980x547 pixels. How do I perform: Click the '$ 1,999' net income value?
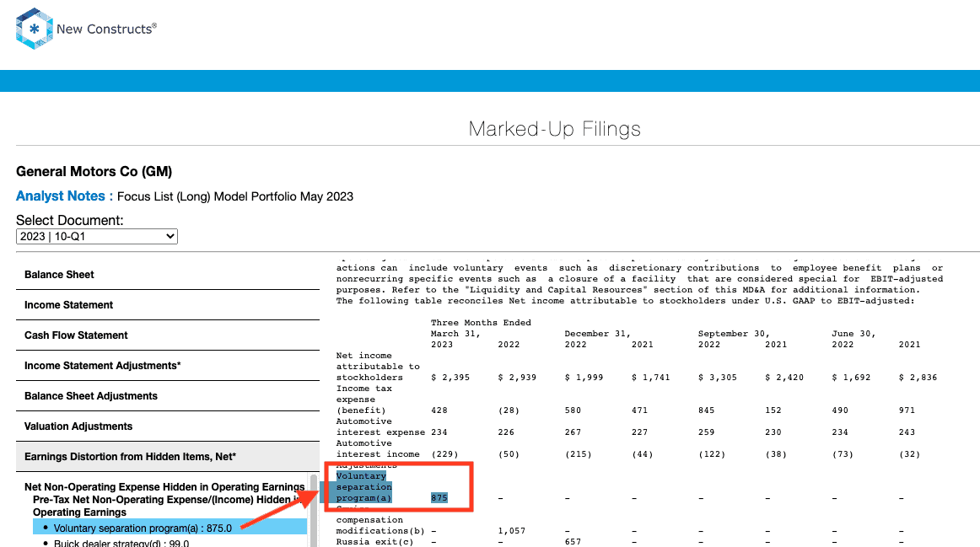[584, 378]
